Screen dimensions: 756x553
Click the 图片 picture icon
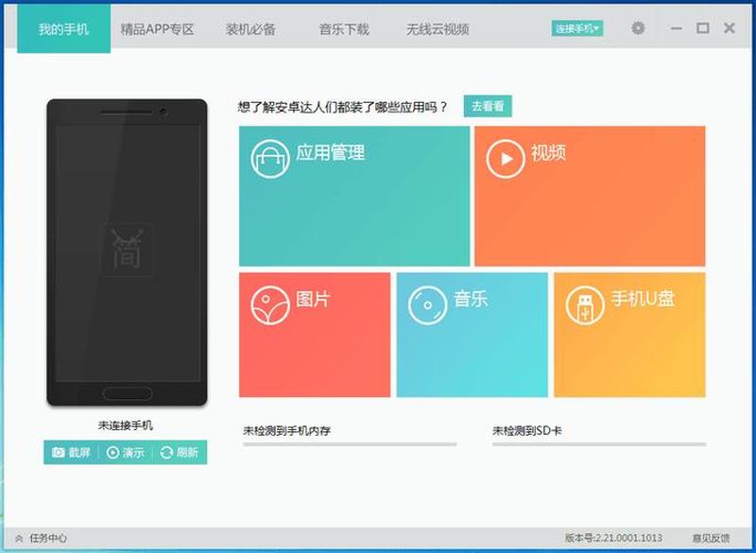(270, 305)
